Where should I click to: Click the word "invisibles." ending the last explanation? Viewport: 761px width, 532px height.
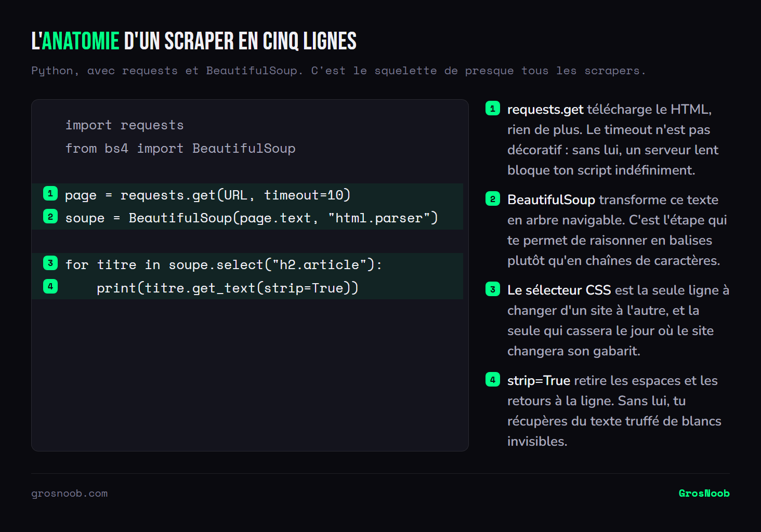537,442
